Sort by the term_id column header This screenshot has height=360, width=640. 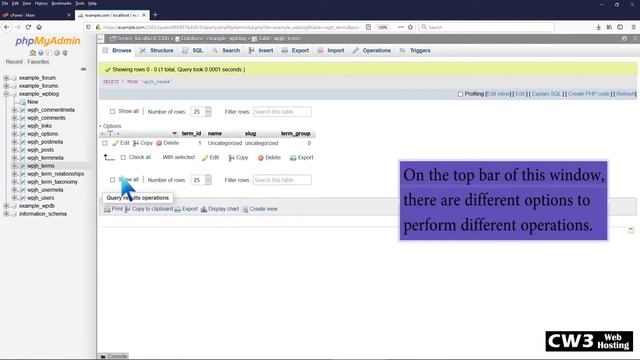(191, 133)
